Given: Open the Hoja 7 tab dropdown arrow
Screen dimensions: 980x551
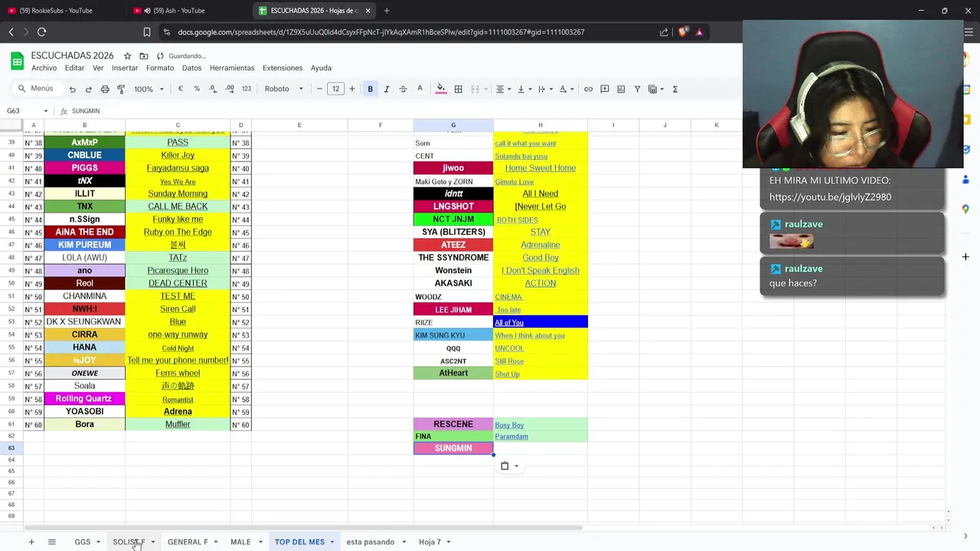Looking at the screenshot, I should [448, 542].
